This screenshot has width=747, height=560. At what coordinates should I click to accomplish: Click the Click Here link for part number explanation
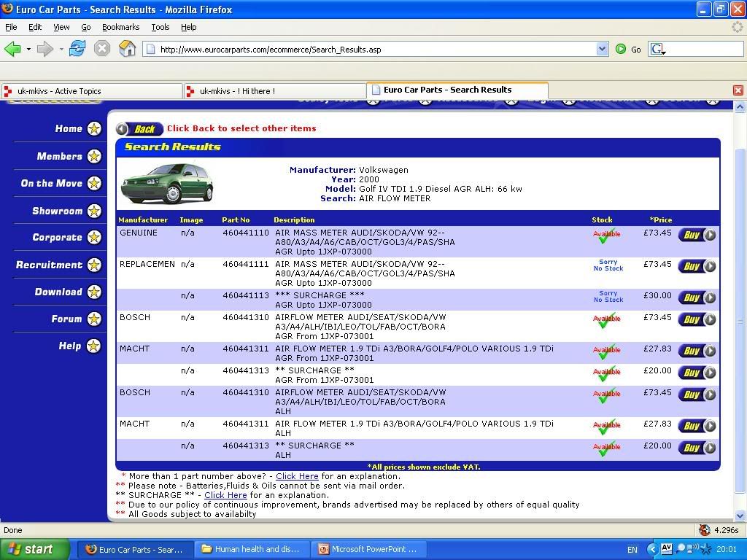pos(297,476)
